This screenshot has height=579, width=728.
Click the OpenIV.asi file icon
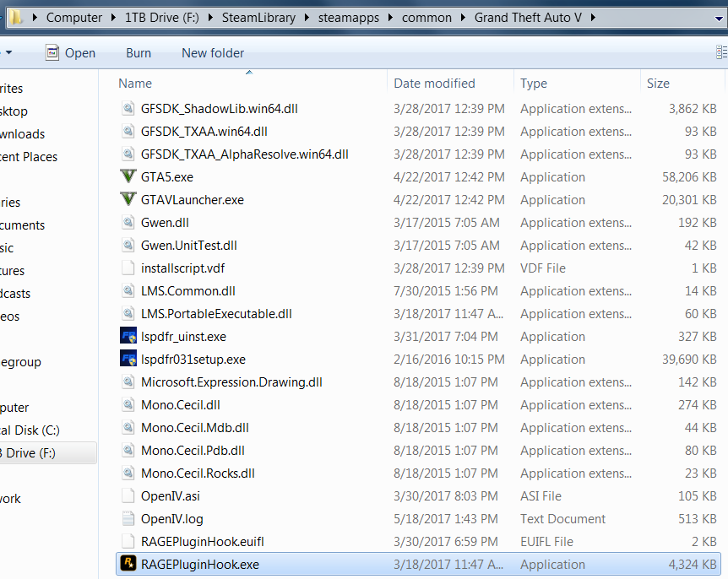tap(128, 495)
